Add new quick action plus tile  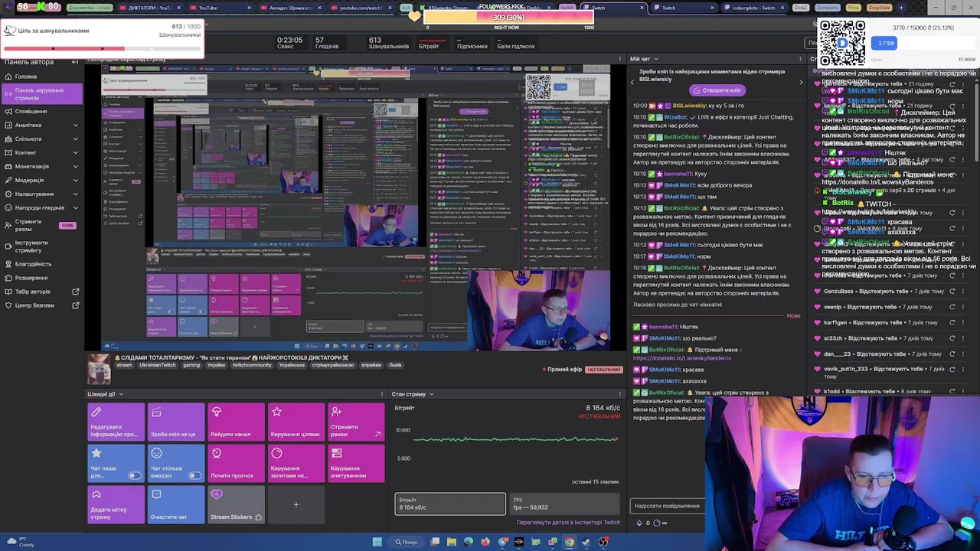(x=296, y=505)
